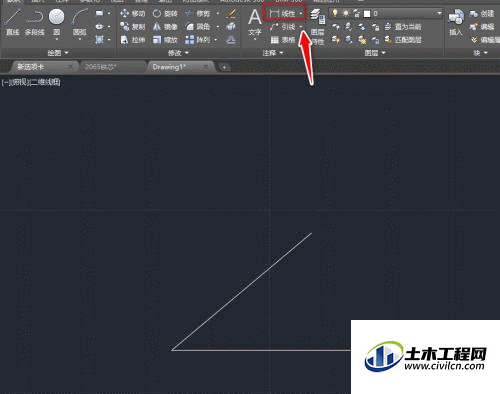Select the diagonal line in the drawing
This screenshot has height=394, width=500.
pos(242,291)
